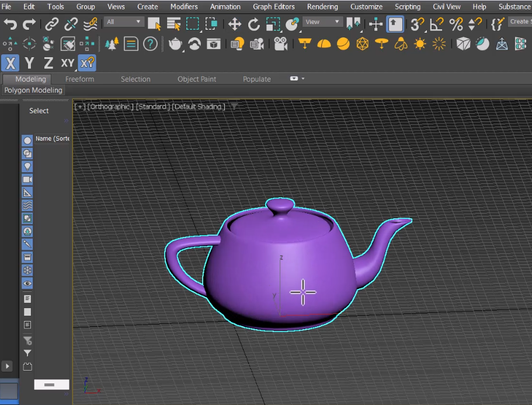Open the Use Pivot Point Center flyout
The image size is (532, 405).
pos(353,24)
